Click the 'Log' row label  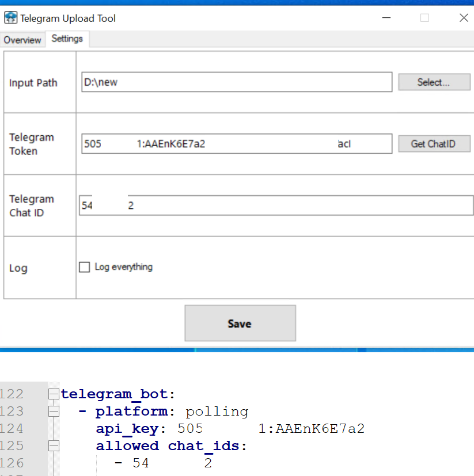[18, 268]
